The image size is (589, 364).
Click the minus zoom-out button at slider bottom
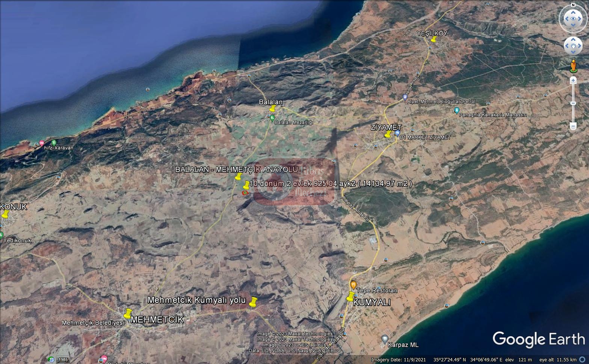pos(573,126)
